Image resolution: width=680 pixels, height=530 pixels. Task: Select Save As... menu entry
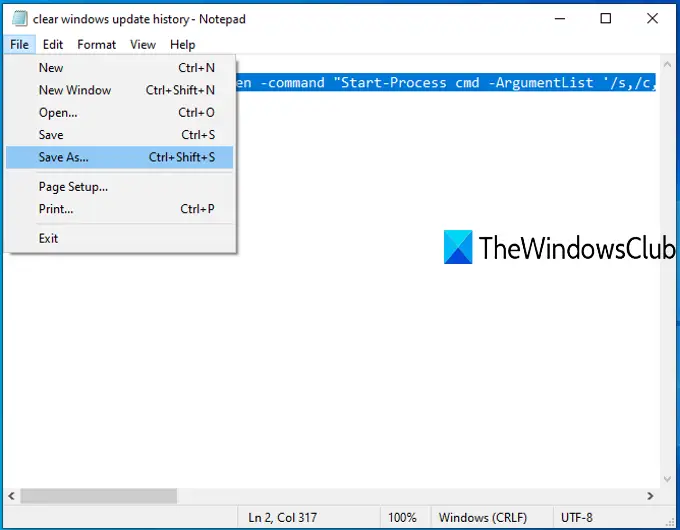119,157
